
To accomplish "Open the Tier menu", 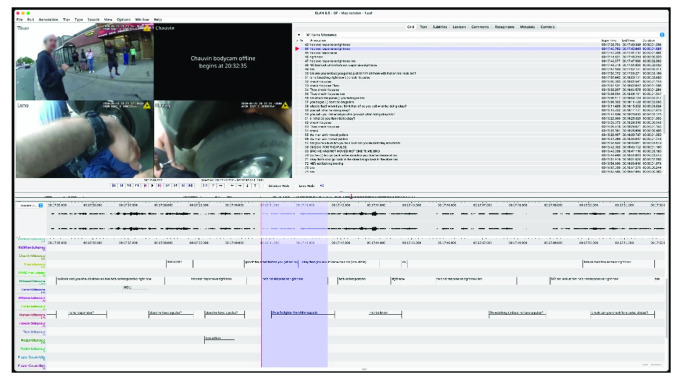I will point(66,20).
